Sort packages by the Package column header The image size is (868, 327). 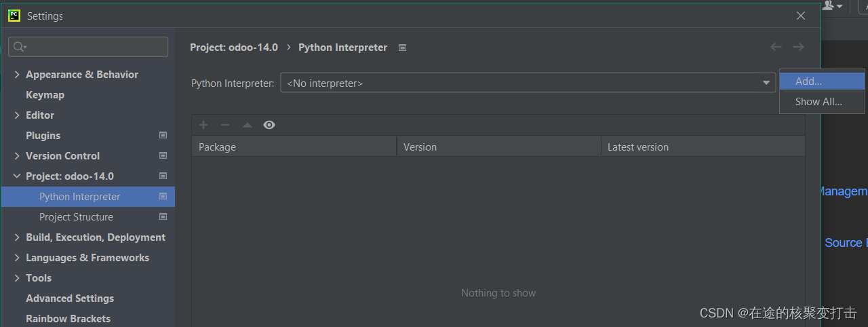pos(294,147)
